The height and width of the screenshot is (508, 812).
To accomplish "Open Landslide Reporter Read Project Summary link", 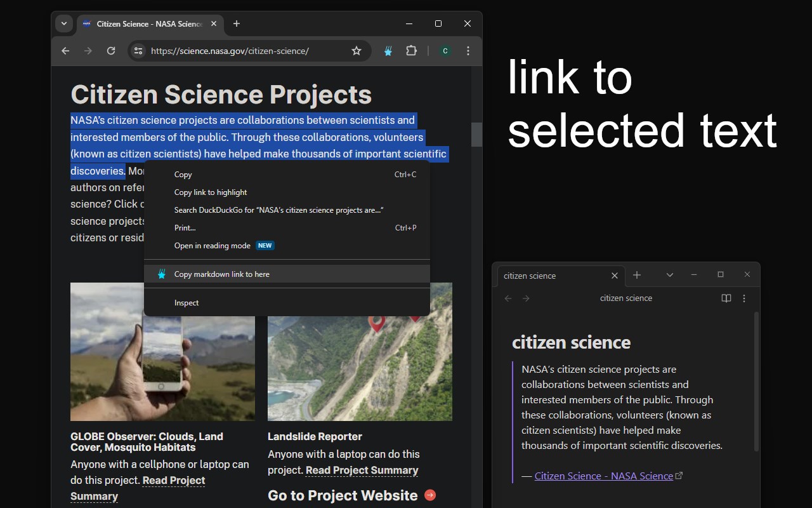I will 362,471.
